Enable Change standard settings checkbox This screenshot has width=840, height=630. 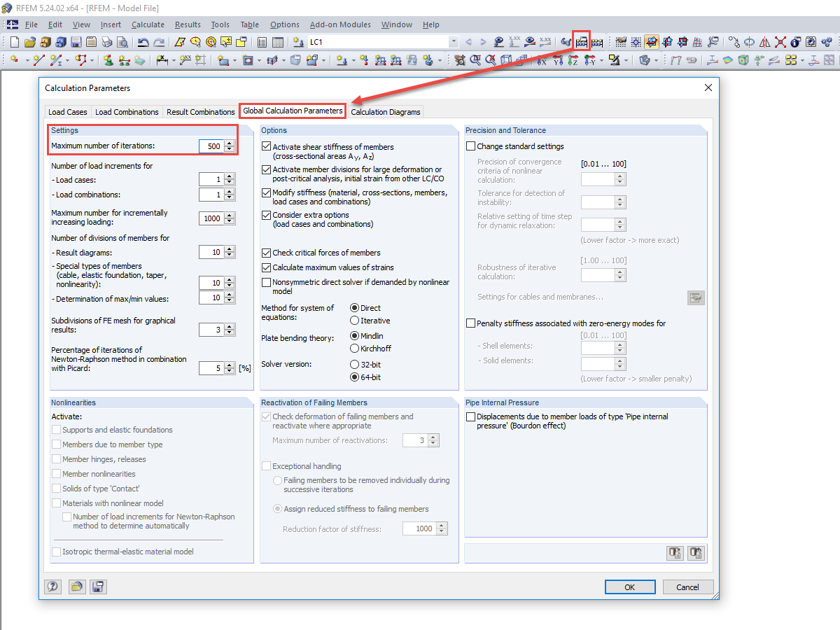pos(470,146)
